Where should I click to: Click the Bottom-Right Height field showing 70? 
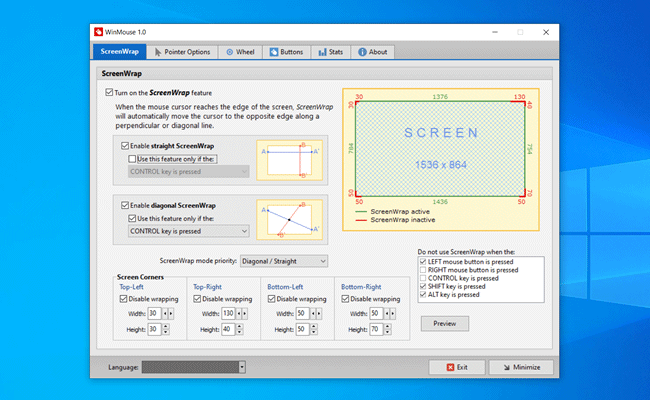point(376,330)
